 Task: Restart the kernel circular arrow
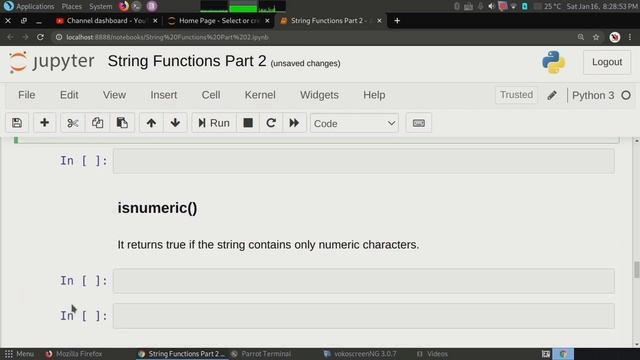coord(271,123)
